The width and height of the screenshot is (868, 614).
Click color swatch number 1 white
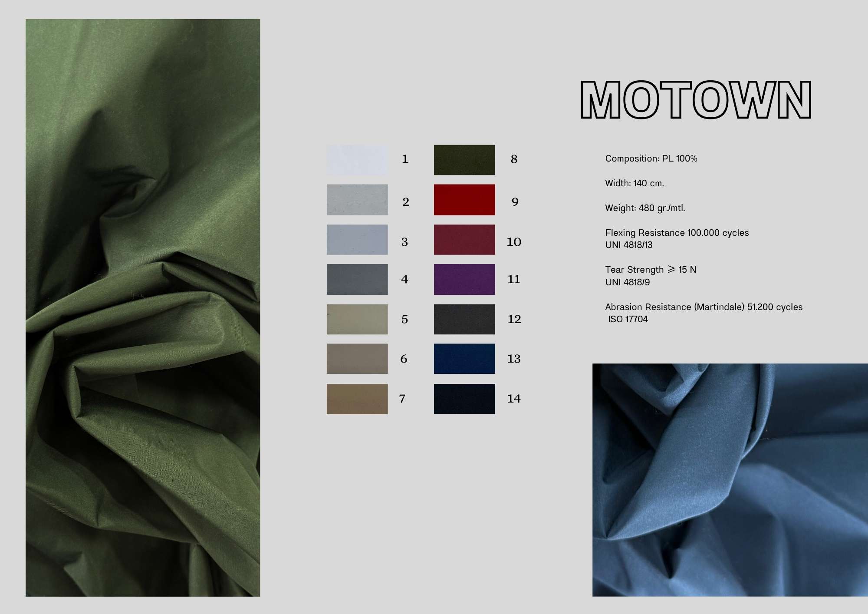pos(357,160)
